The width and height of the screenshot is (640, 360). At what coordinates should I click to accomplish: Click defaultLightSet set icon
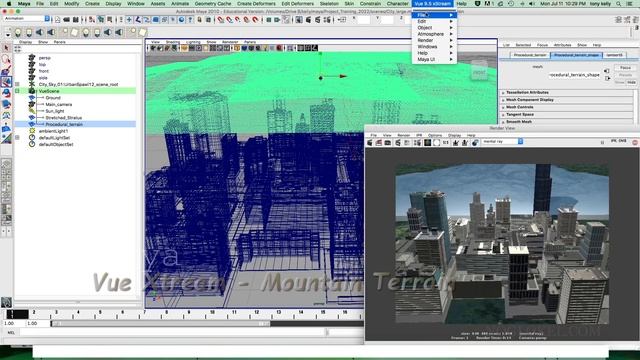click(x=32, y=138)
